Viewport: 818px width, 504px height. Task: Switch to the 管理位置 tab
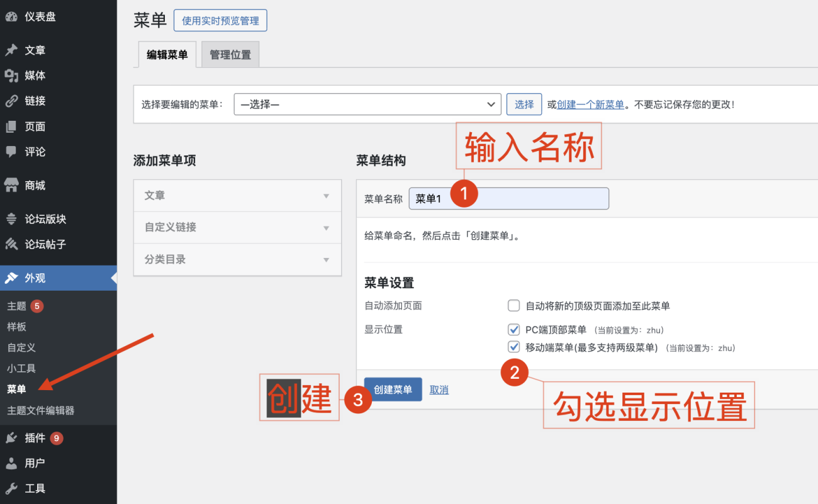coord(230,55)
